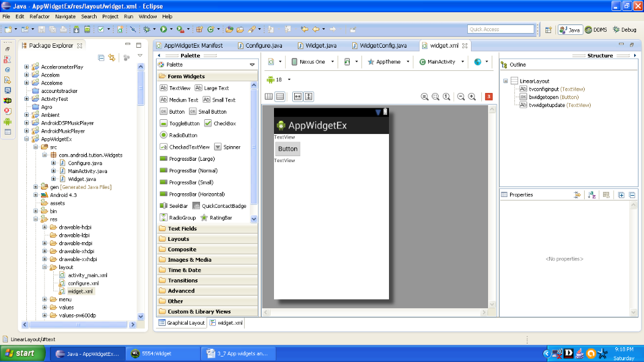The height and width of the screenshot is (362, 644).
Task: Open the Images & Media palette category
Action: coord(207,260)
